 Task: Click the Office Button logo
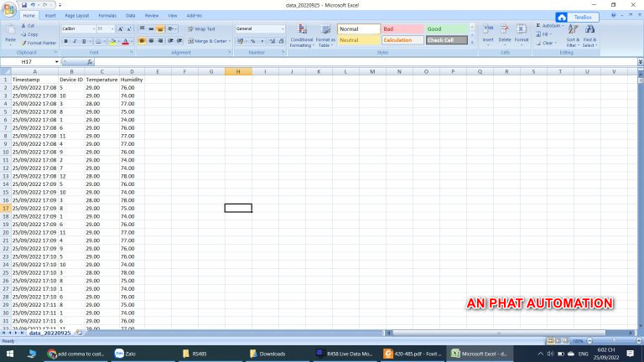point(9,9)
